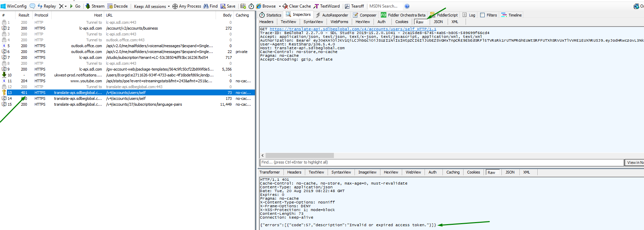The image size is (644, 230).
Task: Select the Inspectors tab
Action: (298, 14)
